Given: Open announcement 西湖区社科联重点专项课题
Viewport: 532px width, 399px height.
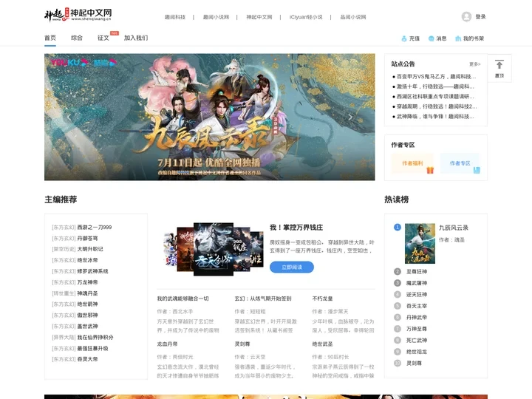Looking at the screenshot, I should 436,96.
